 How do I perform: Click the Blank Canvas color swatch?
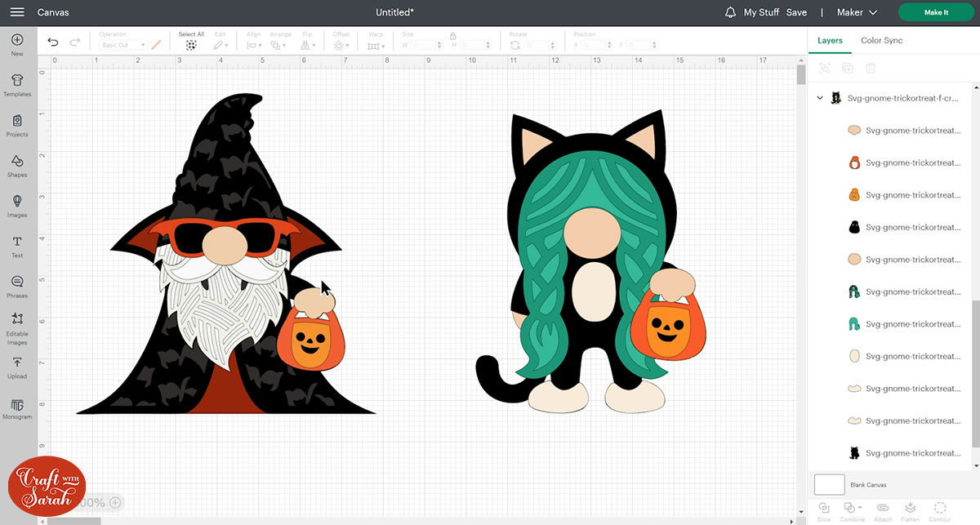pyautogui.click(x=829, y=484)
